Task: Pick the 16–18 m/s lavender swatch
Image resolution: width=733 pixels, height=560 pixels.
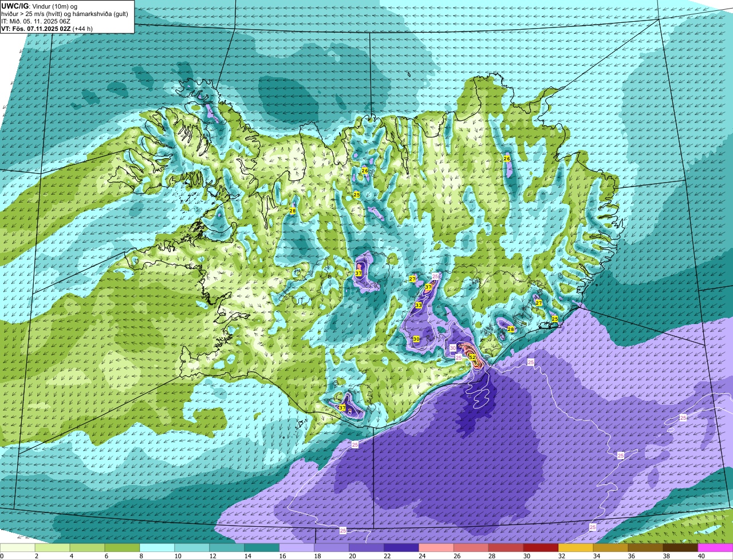Action: coord(298,548)
